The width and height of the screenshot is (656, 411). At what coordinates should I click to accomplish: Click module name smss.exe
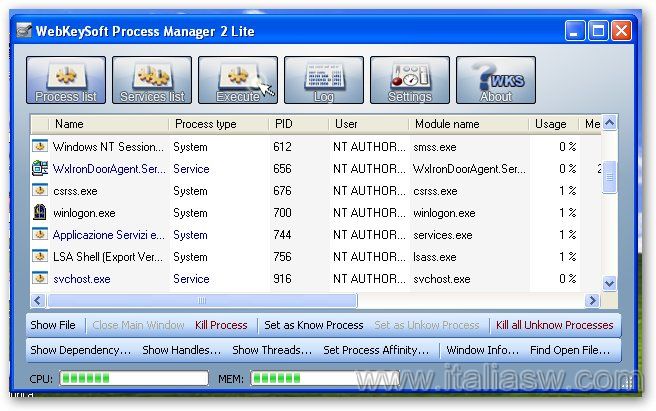[x=435, y=147]
